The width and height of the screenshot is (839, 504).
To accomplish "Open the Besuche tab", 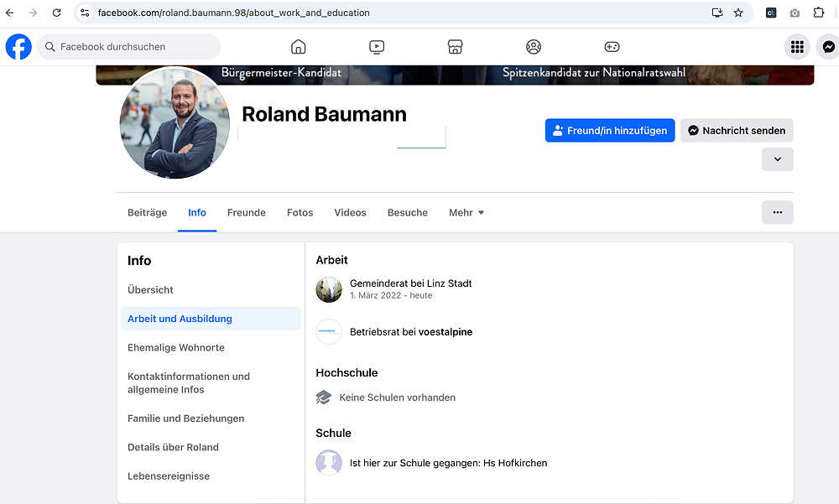I will (407, 212).
